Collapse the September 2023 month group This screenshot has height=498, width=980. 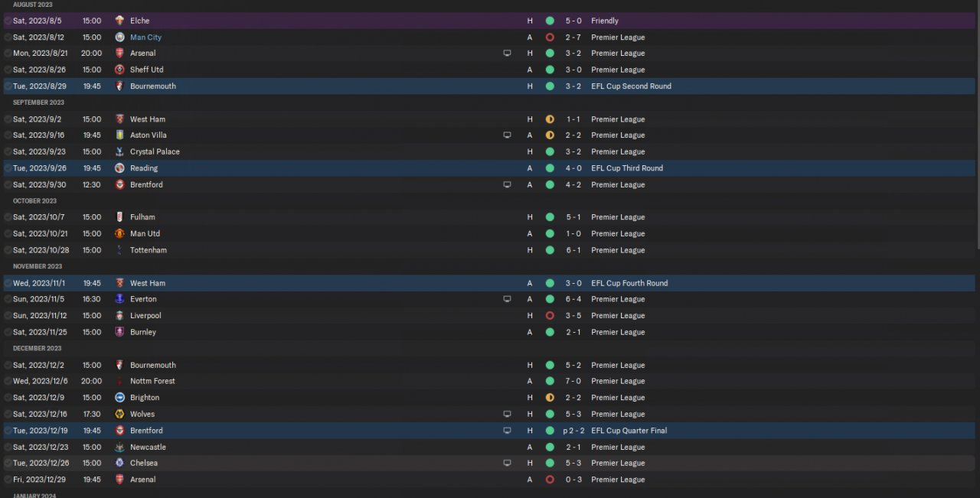pos(38,103)
